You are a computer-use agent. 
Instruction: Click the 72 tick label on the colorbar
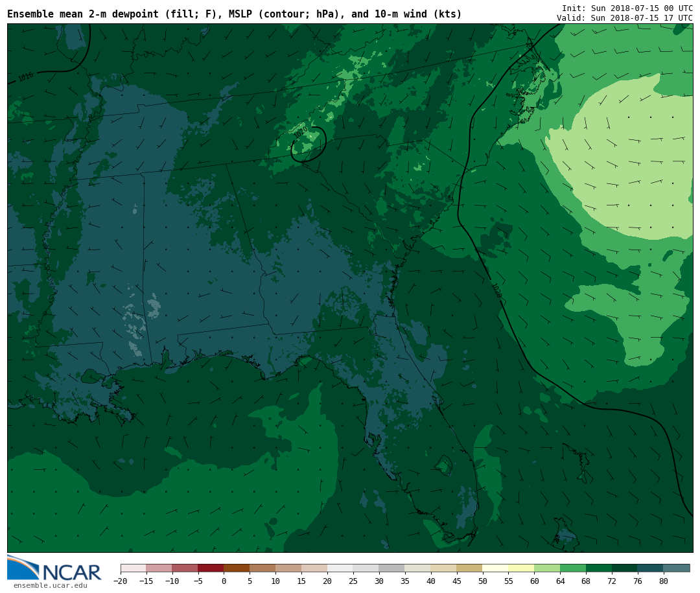(612, 581)
